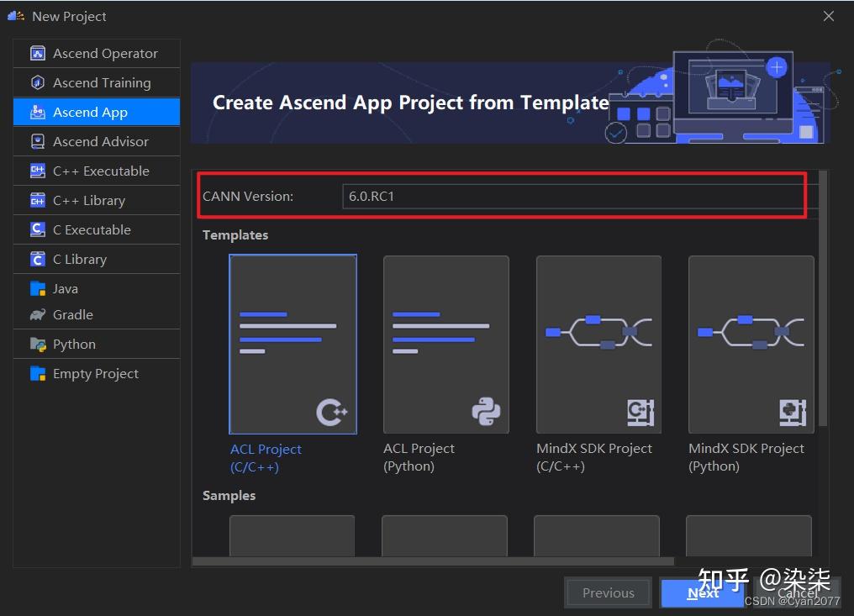Screen dimensions: 854x616
Task: Click the Next button
Action: pos(703,592)
